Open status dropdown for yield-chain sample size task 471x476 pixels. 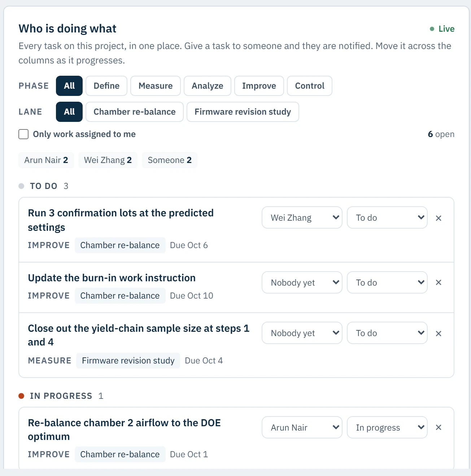pyautogui.click(x=387, y=333)
